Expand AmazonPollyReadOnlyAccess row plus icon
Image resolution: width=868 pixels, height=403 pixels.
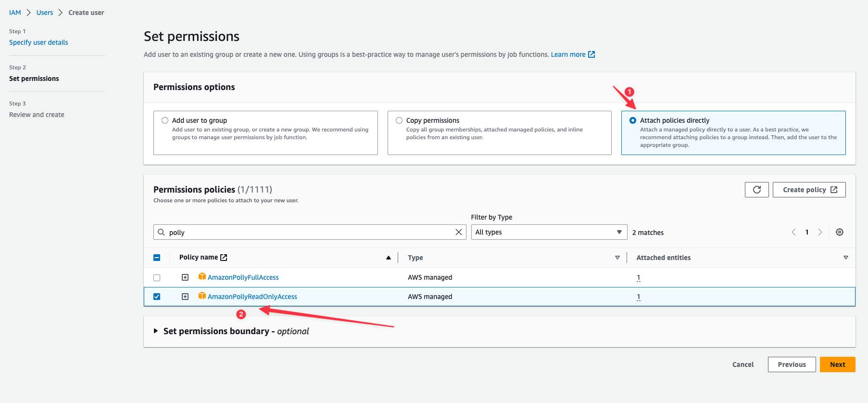coord(185,297)
